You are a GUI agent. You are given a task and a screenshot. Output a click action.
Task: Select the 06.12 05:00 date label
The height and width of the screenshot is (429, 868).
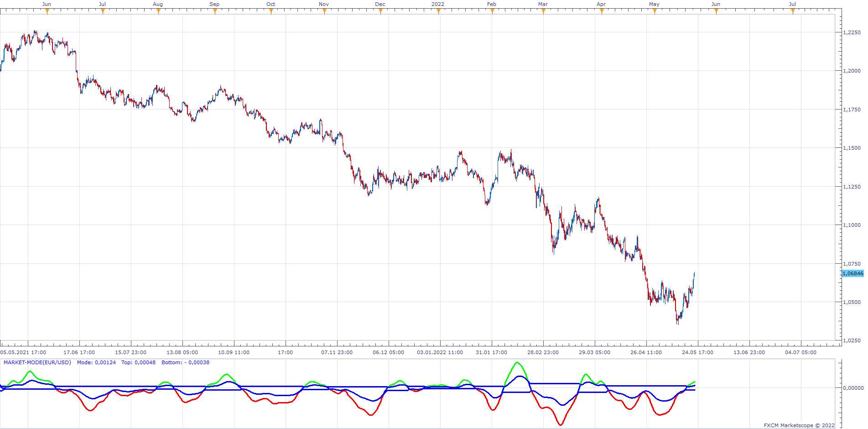click(389, 352)
